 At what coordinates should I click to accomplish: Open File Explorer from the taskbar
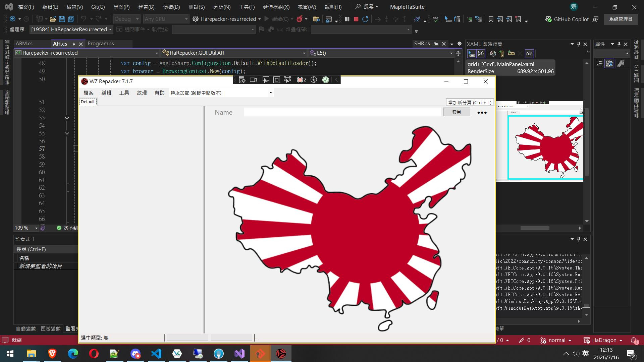[x=31, y=354]
